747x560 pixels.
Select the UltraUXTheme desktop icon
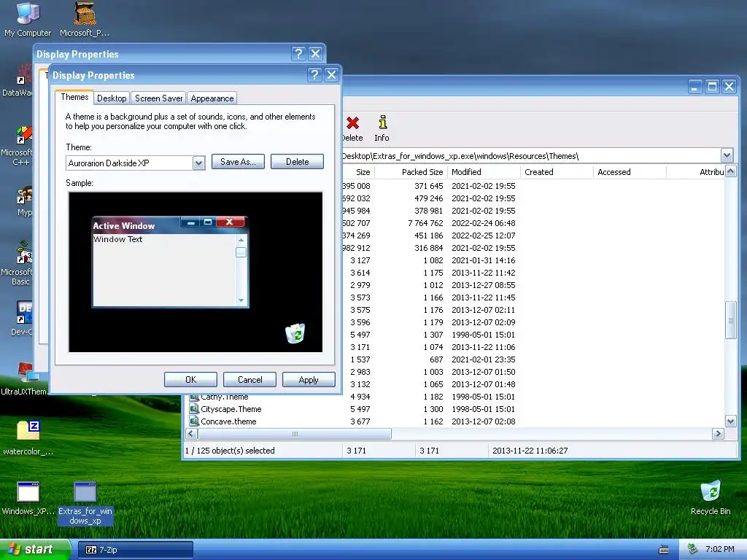26,373
